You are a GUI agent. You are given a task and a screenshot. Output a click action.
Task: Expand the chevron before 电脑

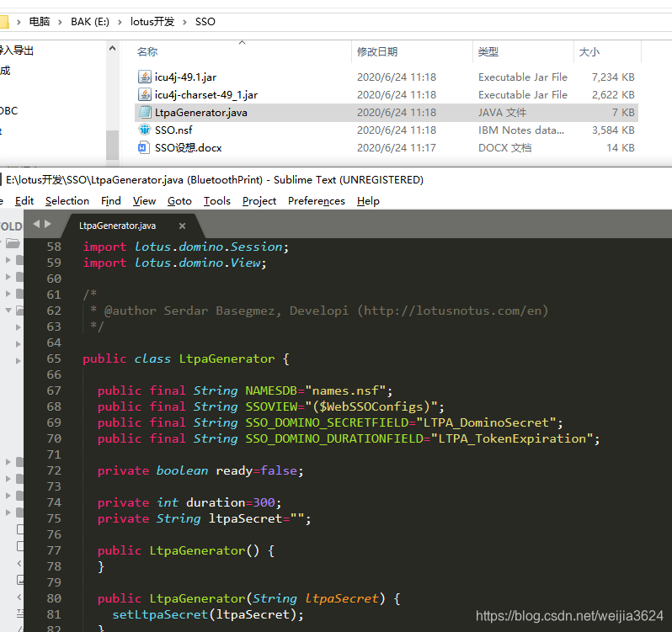pos(19,22)
